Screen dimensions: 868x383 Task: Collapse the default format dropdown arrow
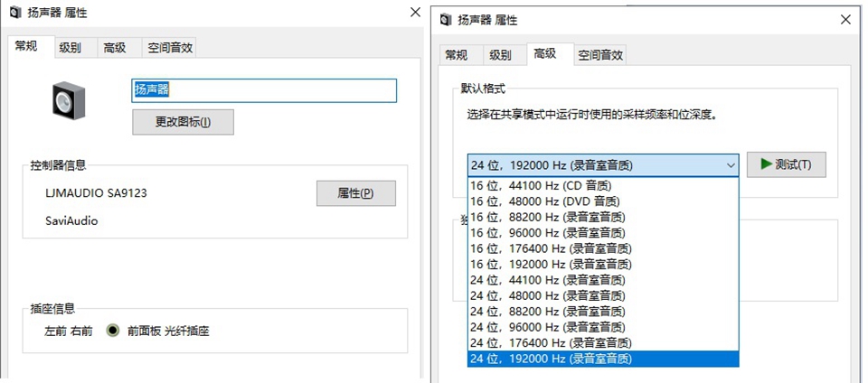(x=730, y=165)
